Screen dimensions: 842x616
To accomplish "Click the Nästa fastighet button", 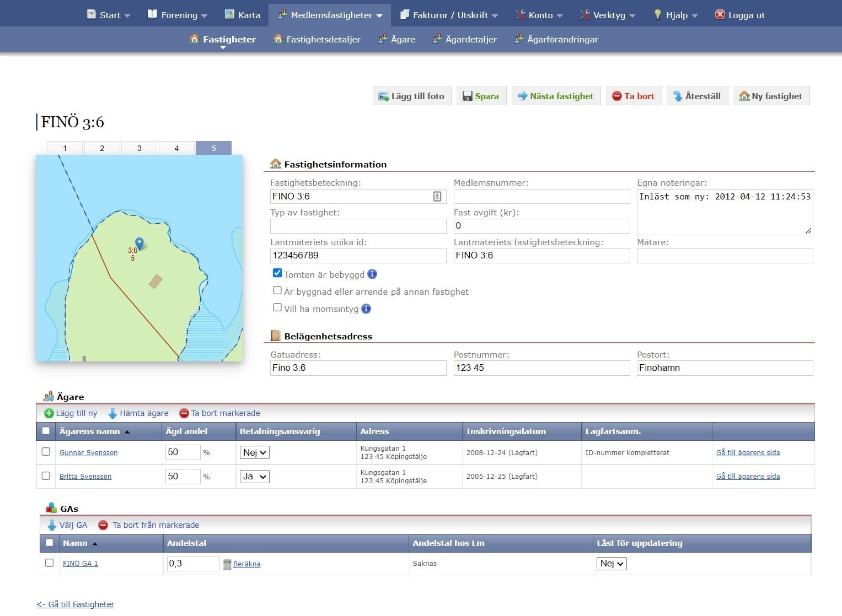I will click(556, 96).
